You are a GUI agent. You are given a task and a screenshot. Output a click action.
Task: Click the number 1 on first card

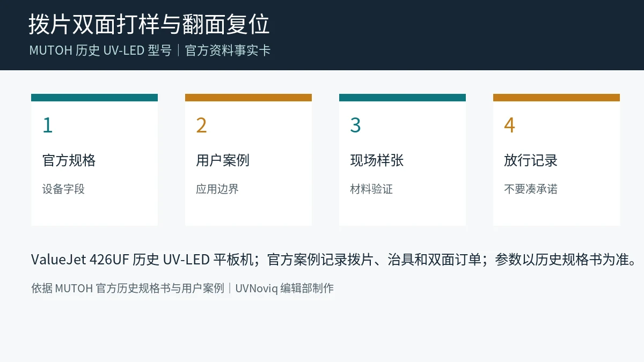(48, 125)
